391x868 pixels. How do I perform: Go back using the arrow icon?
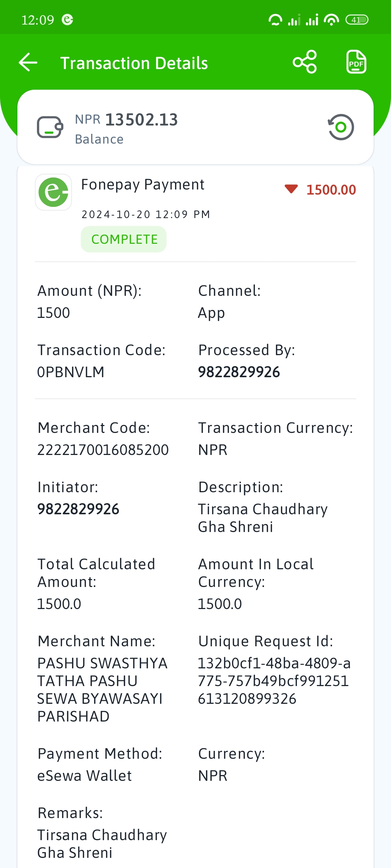[28, 62]
